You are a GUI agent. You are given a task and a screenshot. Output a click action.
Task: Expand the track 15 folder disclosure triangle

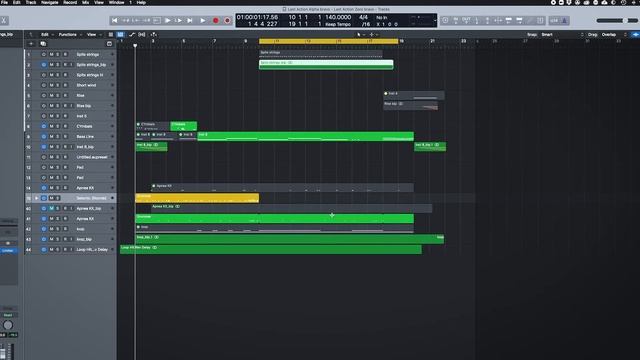(36, 198)
